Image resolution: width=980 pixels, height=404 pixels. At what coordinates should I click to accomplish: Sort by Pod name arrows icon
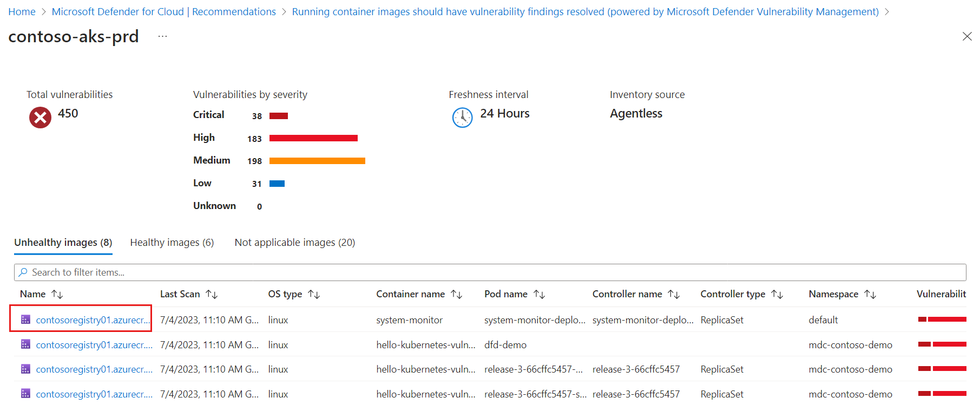(539, 294)
